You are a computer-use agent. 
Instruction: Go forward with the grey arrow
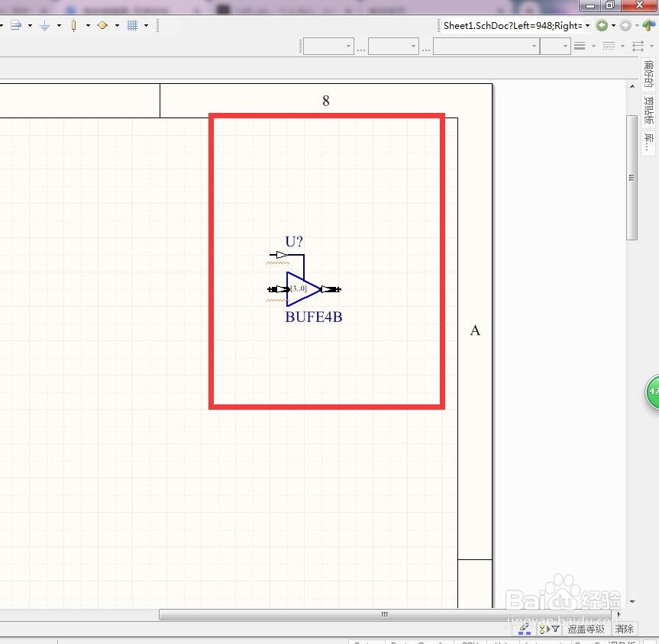[625, 26]
